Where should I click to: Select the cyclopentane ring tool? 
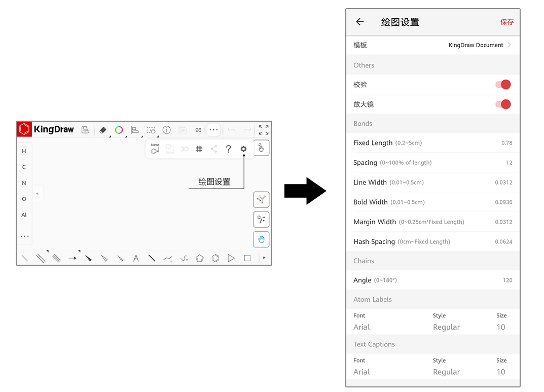tap(199, 258)
